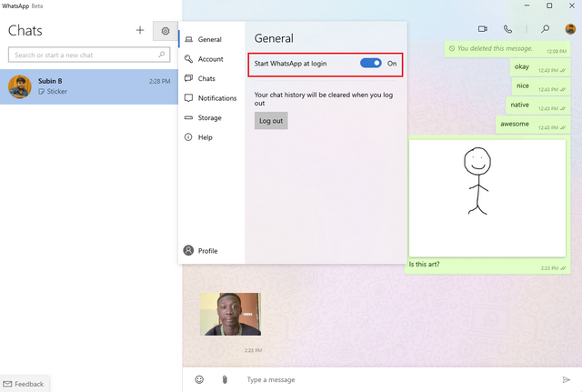Select the 'native' message bubble
Viewport: 582px width, 392px height.
[538, 106]
